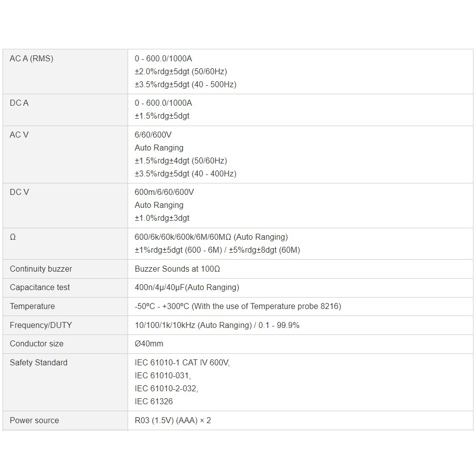Select the Ø40mm conductor size value
The image size is (476, 476).
coord(149,344)
